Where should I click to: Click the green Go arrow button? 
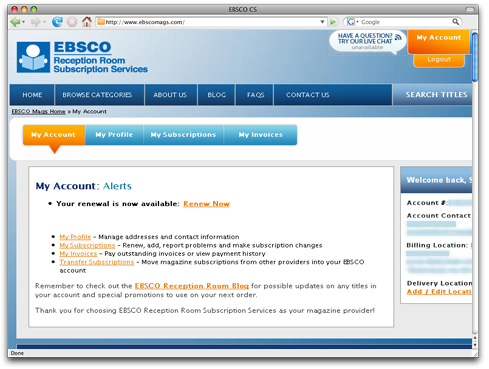click(x=332, y=22)
